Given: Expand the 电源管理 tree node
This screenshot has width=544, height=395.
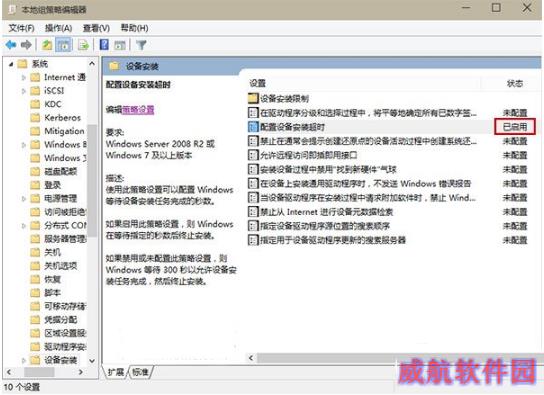Looking at the screenshot, I should tap(24, 199).
